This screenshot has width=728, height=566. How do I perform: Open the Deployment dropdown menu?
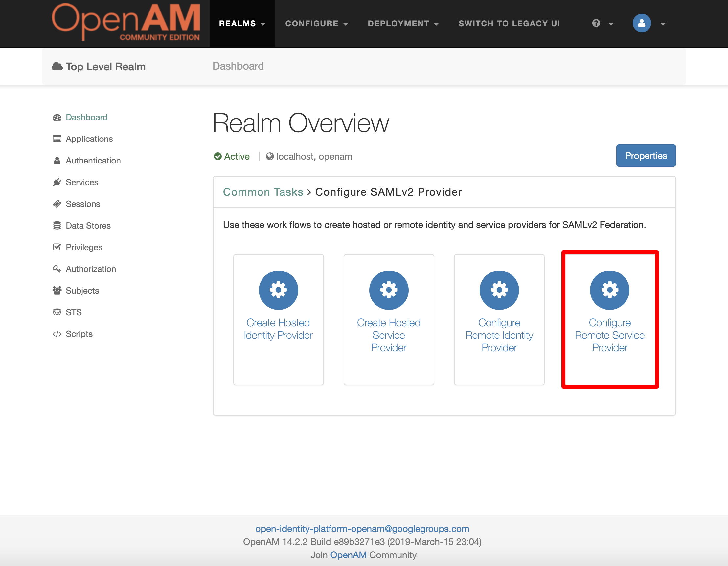[x=403, y=24]
